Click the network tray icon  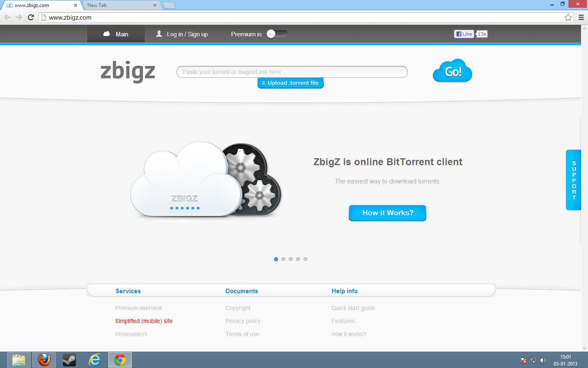click(533, 360)
